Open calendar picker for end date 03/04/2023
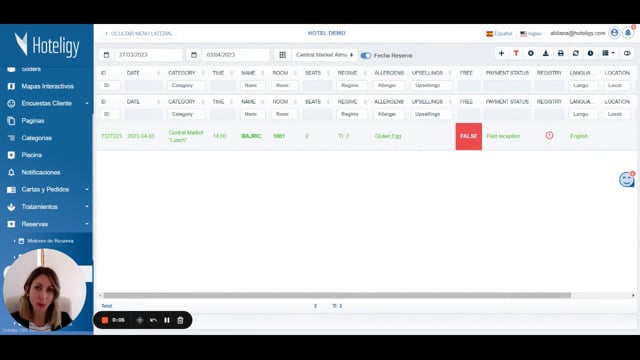Screen dimensions: 640x360 pos(194,55)
